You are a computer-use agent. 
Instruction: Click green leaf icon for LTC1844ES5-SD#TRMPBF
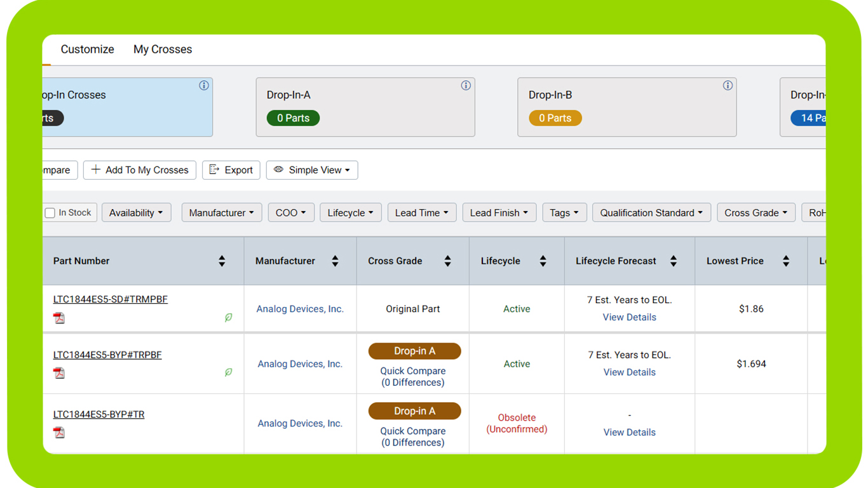tap(228, 318)
